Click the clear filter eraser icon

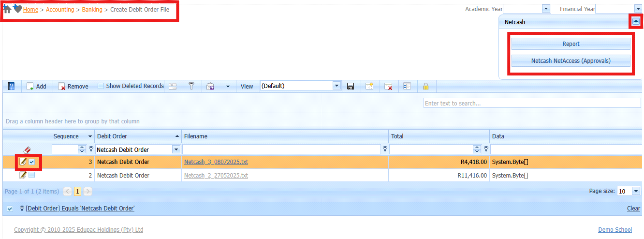(x=27, y=149)
